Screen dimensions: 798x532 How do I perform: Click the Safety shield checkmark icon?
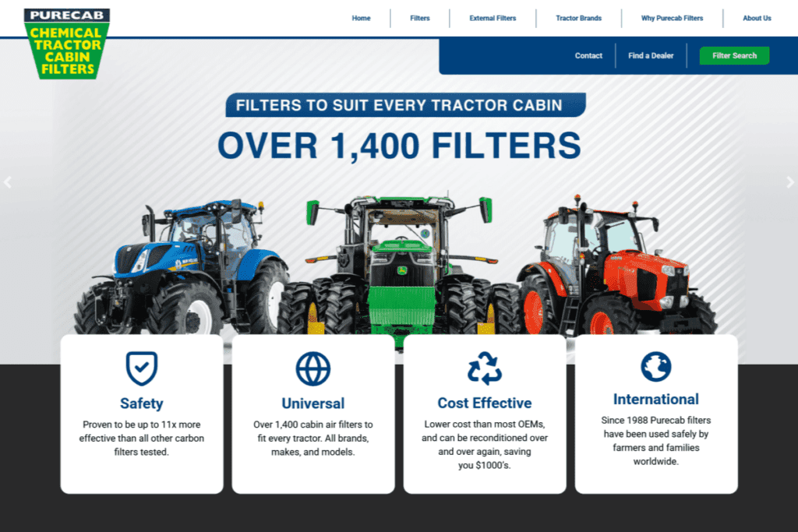click(x=142, y=368)
